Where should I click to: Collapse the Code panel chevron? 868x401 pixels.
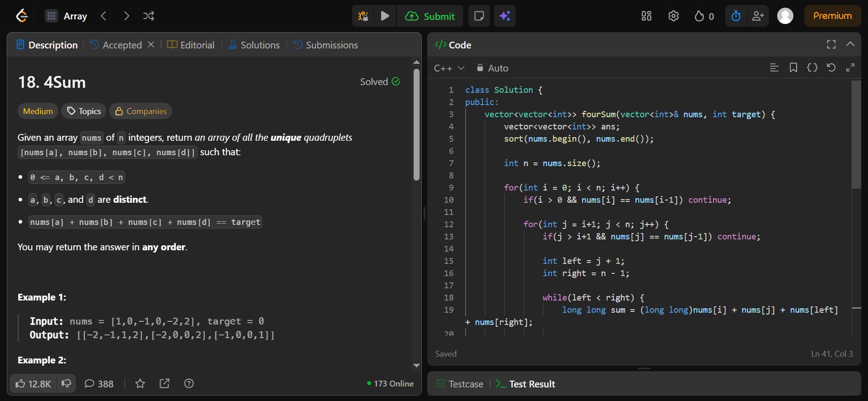click(850, 44)
